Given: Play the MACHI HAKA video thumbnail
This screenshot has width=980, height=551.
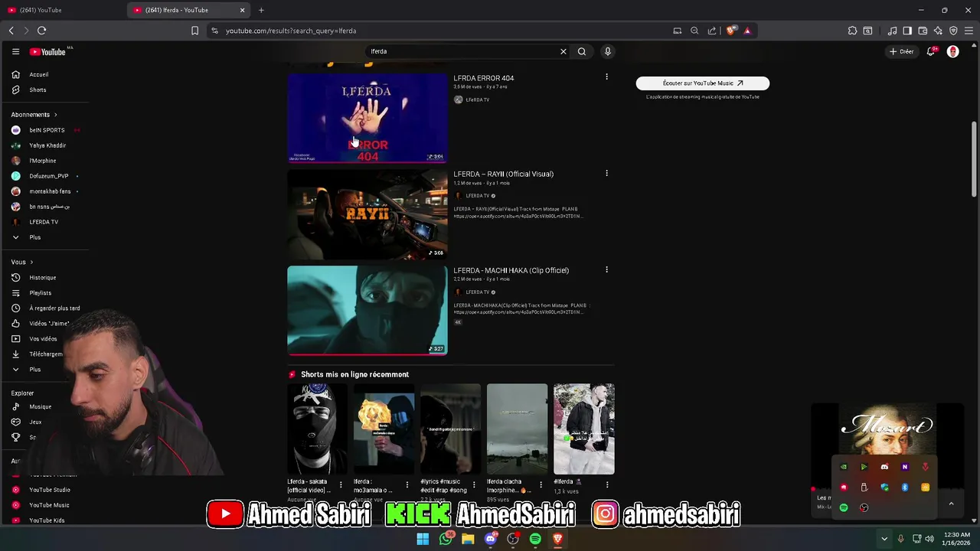Looking at the screenshot, I should point(367,311).
